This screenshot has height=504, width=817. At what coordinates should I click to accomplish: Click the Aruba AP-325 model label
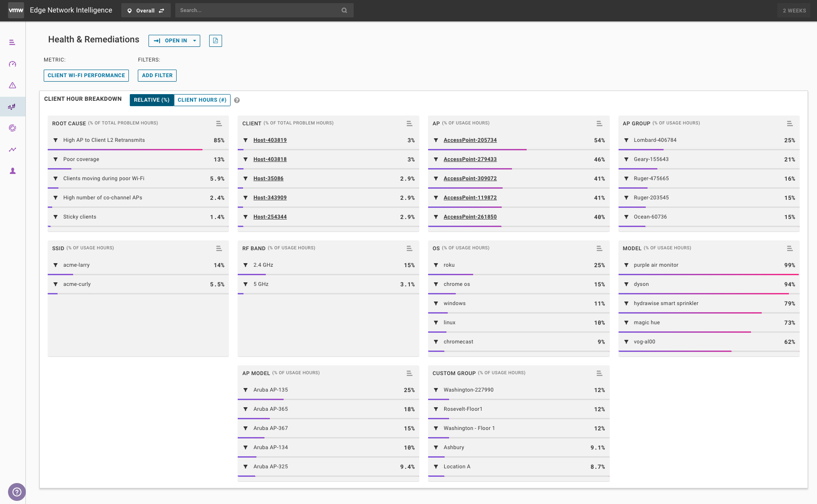coord(271,467)
